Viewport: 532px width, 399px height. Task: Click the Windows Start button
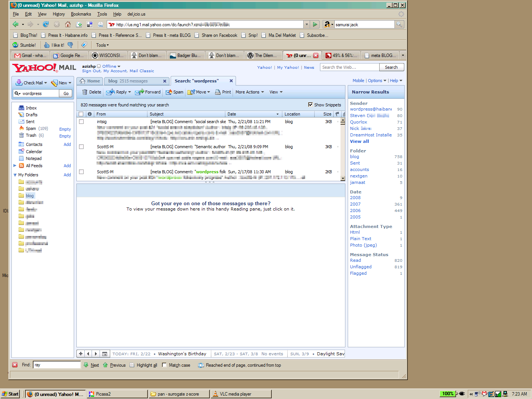[x=10, y=394]
